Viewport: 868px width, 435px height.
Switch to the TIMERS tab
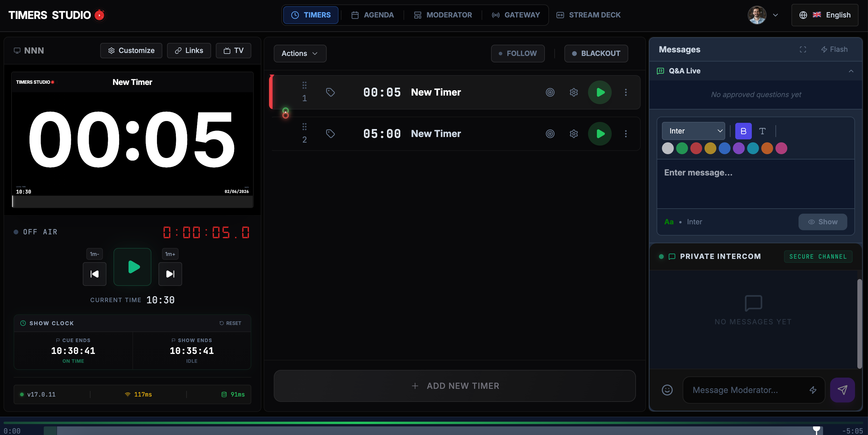pyautogui.click(x=311, y=15)
